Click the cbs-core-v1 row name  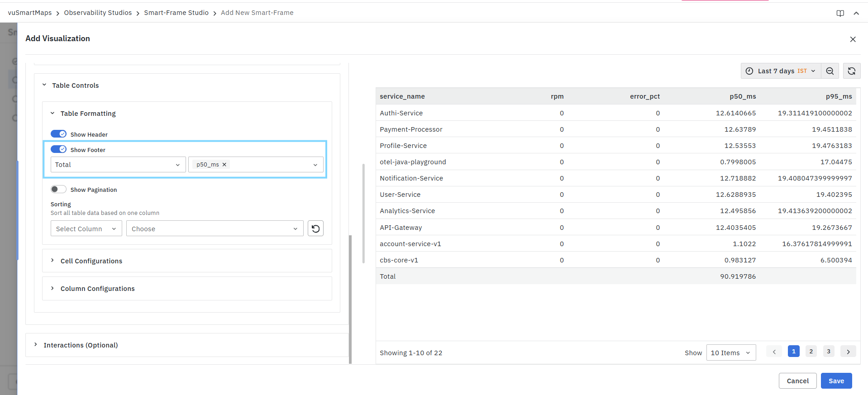click(x=399, y=260)
